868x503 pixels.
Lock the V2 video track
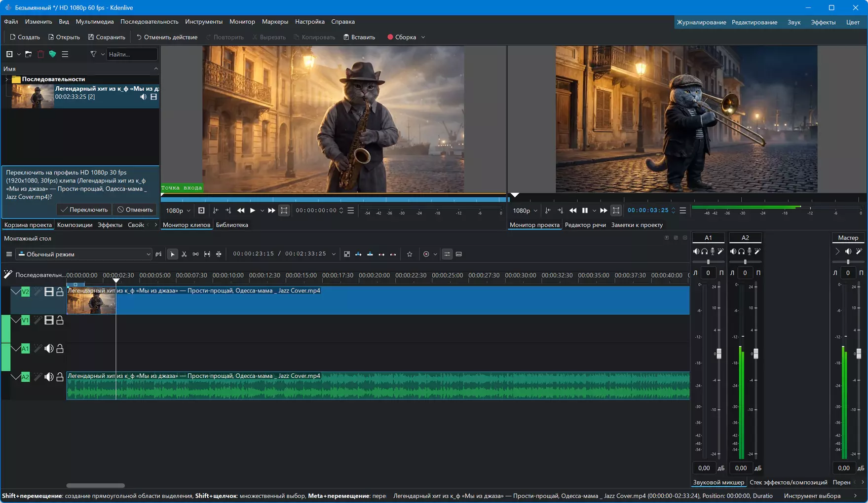tap(60, 292)
